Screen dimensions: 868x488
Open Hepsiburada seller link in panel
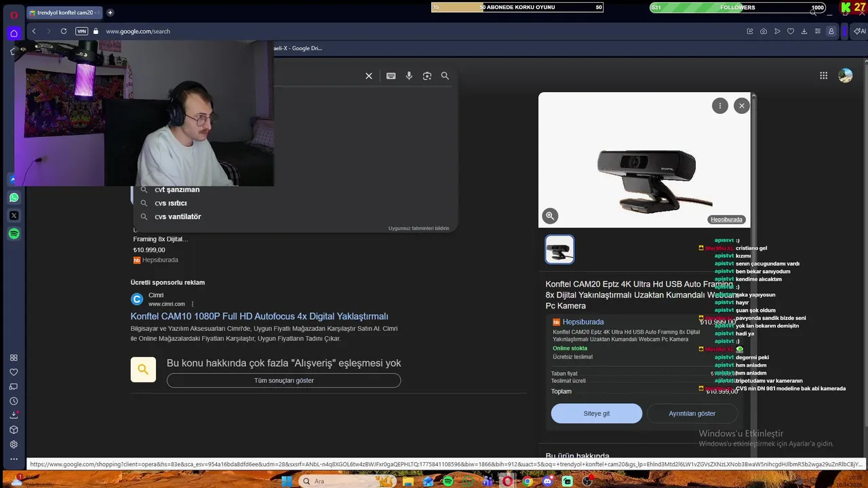tap(583, 322)
